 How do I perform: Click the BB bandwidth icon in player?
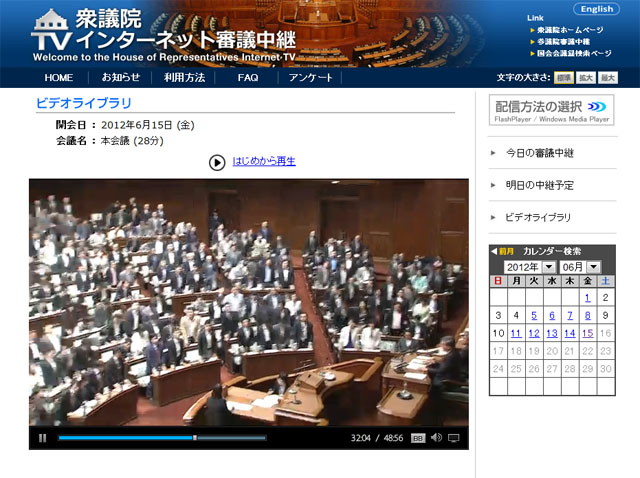pyautogui.click(x=418, y=438)
